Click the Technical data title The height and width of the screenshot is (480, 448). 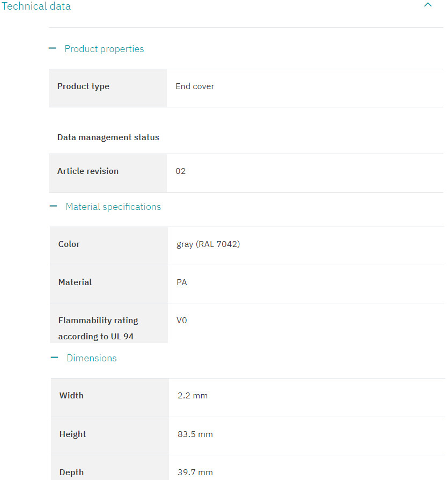tap(36, 6)
